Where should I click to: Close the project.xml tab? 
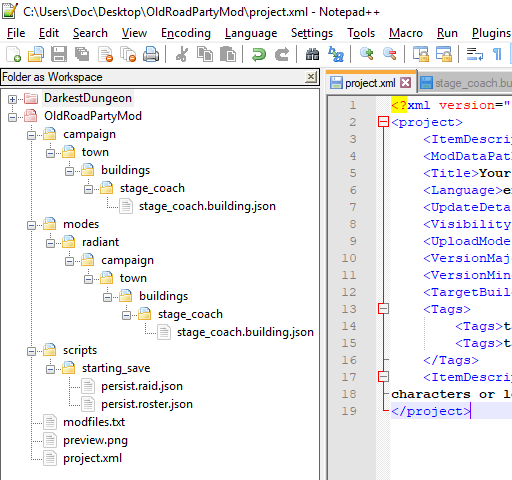pos(405,82)
